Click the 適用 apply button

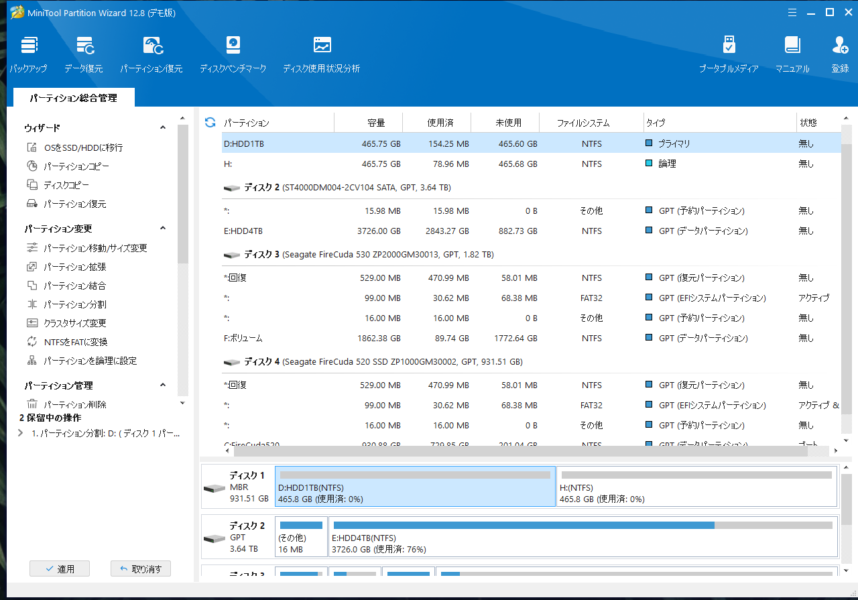[x=60, y=569]
